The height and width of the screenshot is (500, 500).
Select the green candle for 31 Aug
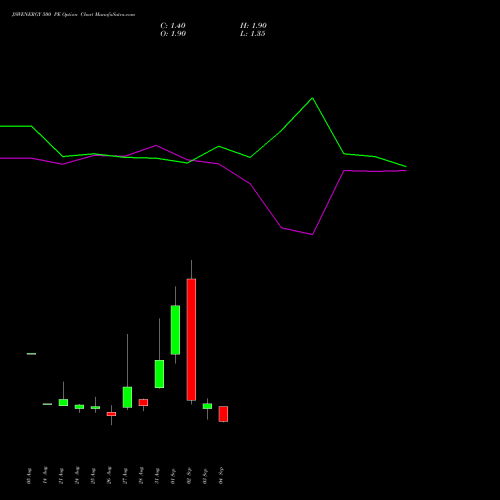159,374
